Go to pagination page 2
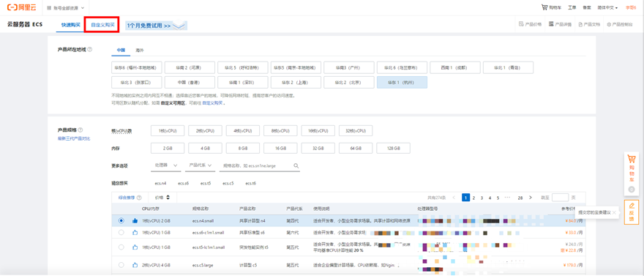644x276 pixels. click(473, 198)
